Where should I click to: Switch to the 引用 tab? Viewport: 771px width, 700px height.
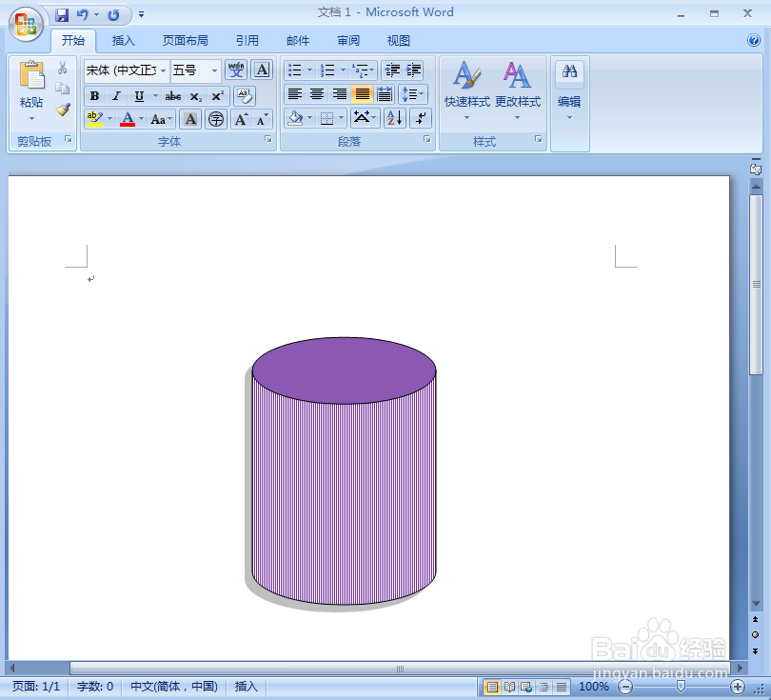247,40
